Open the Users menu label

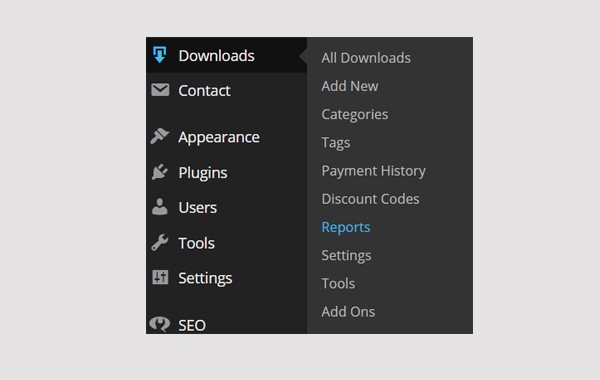click(197, 207)
